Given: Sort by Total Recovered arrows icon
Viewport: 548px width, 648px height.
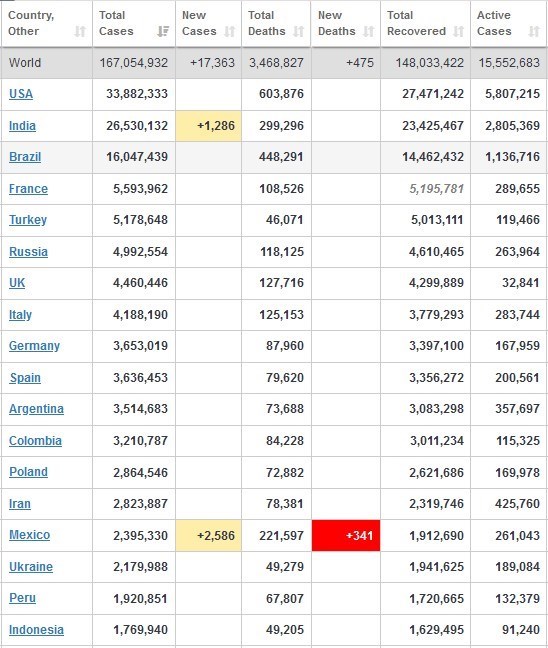Looking at the screenshot, I should point(458,31).
